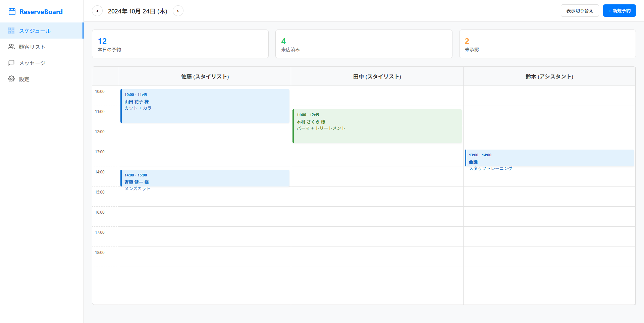Open the メッセージ menu item
This screenshot has height=323, width=644.
tap(32, 63)
